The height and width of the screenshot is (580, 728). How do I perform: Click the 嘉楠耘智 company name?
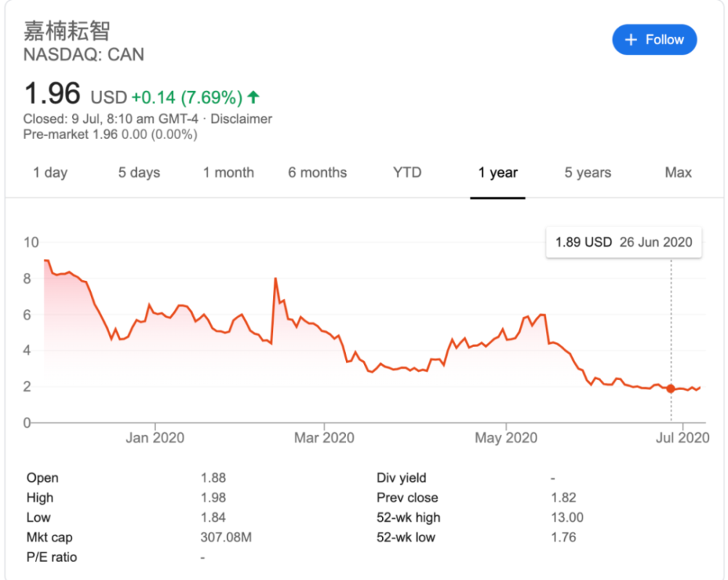tap(67, 31)
